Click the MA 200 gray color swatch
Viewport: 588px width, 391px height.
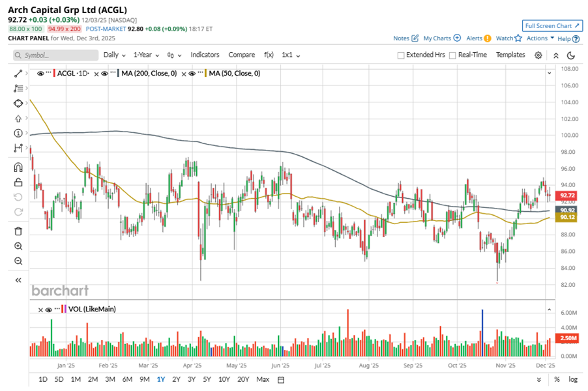point(118,74)
